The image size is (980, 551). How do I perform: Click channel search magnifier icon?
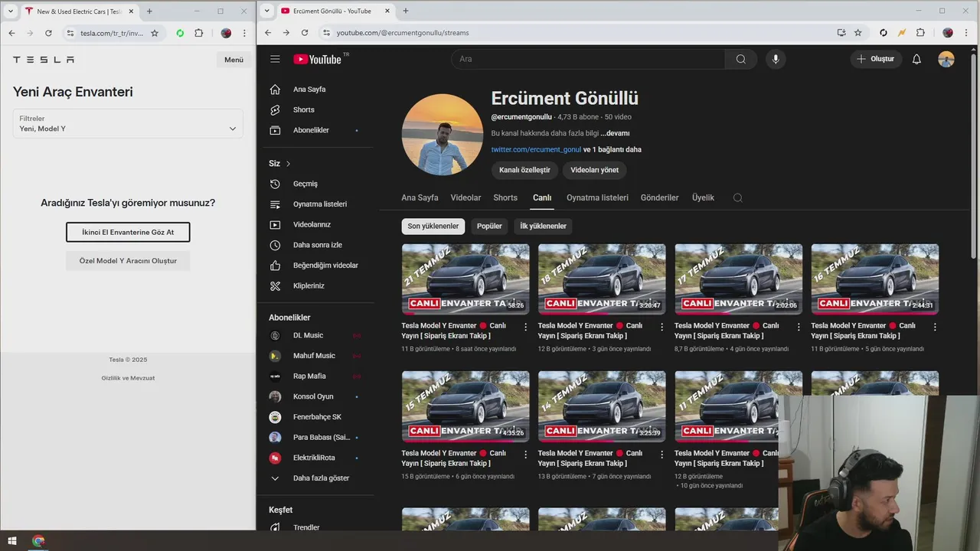[737, 198]
